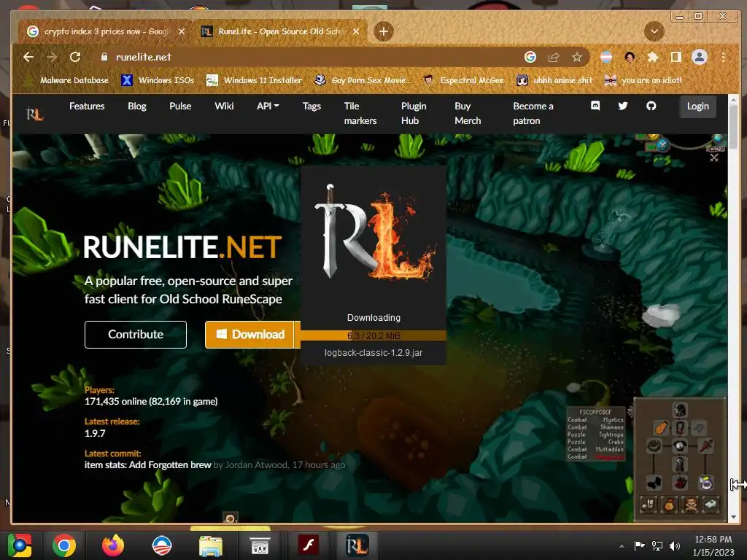Viewport: 747px width, 560px height.
Task: Open the Malware Database bookmark
Action: pos(66,80)
